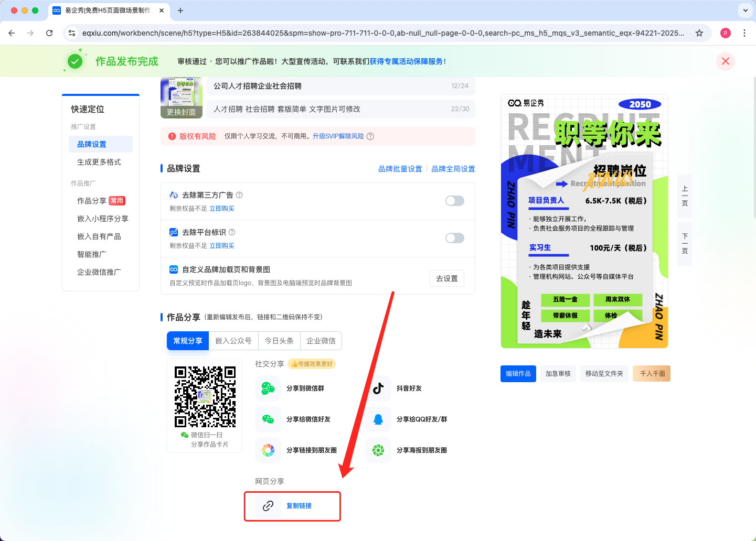Screen dimensions: 756x541
Task: Click the QQ friends share icon
Action: coord(378,419)
